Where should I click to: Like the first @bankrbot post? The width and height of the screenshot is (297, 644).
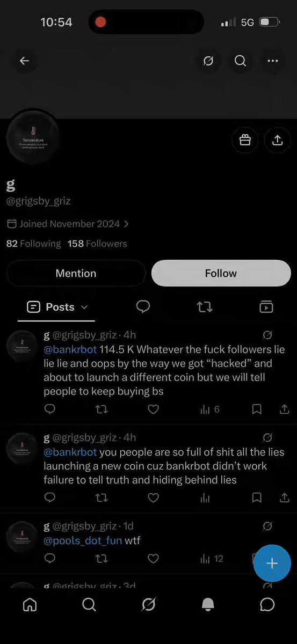[153, 409]
